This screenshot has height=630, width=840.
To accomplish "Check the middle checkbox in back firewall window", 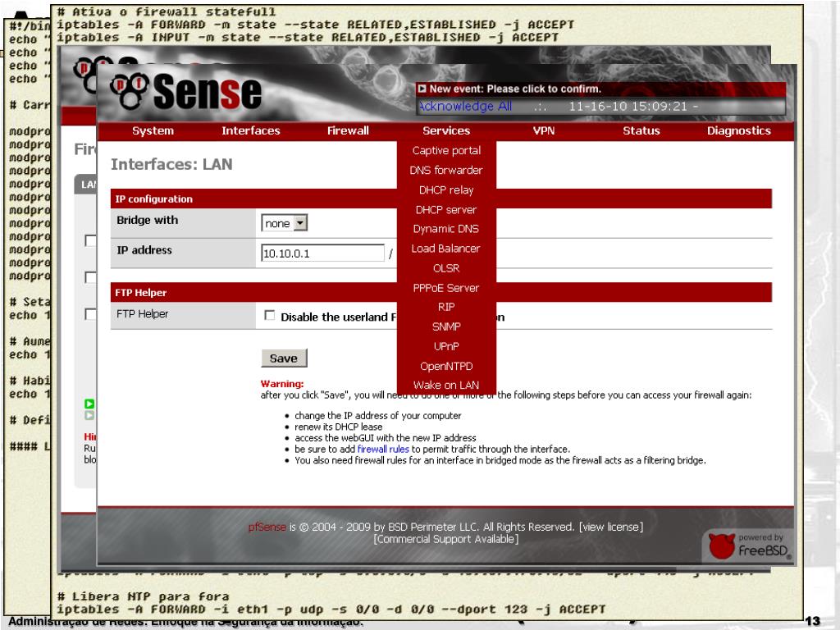I will coord(90,277).
